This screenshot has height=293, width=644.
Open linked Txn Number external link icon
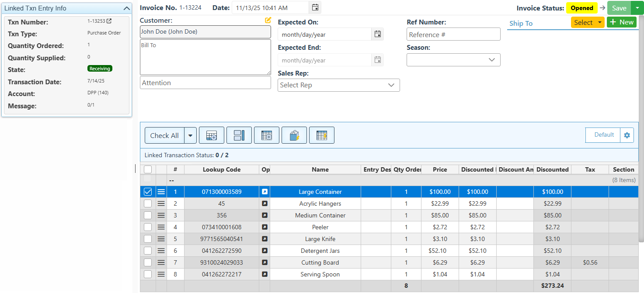109,21
